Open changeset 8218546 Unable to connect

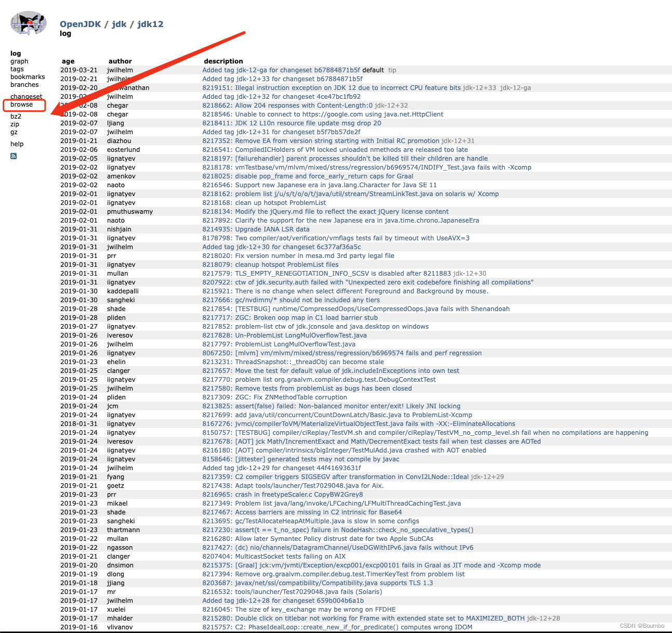coord(323,114)
